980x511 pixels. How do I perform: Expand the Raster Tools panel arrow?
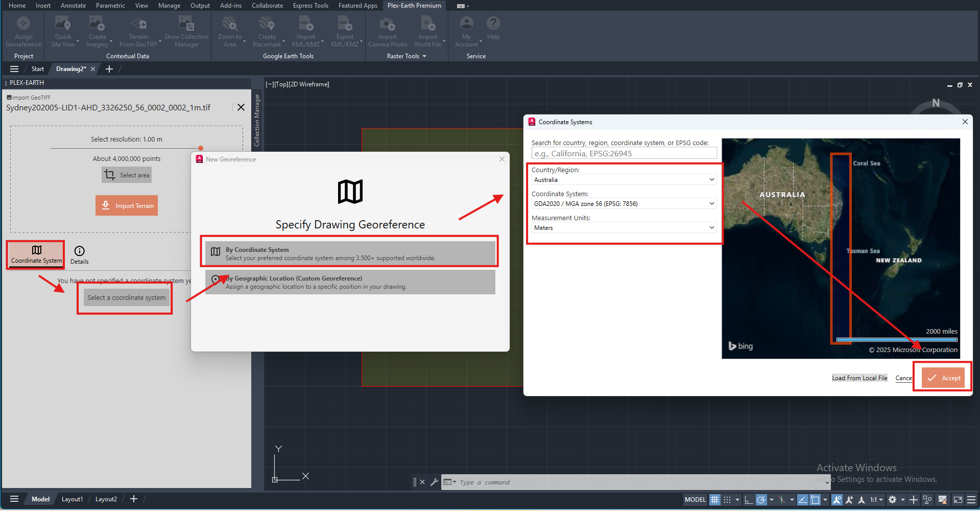coord(424,56)
